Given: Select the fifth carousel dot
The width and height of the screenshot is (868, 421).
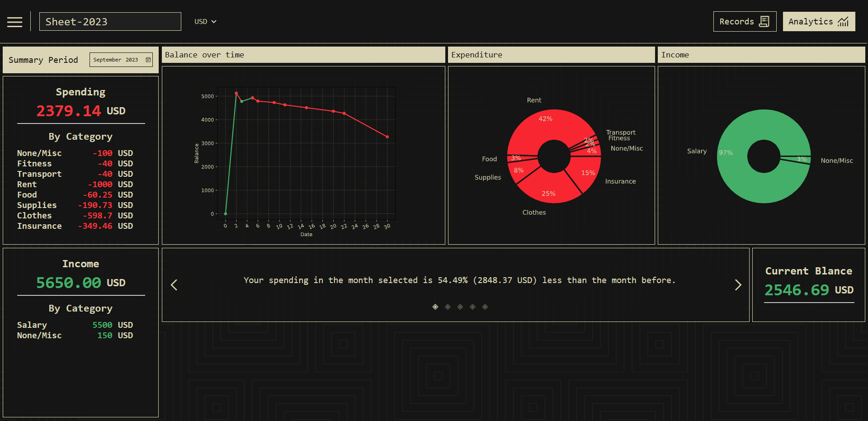Looking at the screenshot, I should (x=485, y=307).
